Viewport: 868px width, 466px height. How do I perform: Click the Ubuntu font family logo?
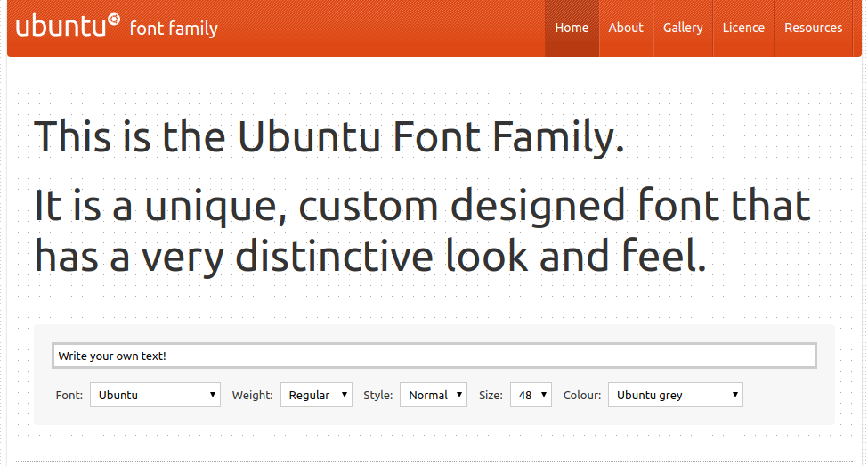(117, 27)
